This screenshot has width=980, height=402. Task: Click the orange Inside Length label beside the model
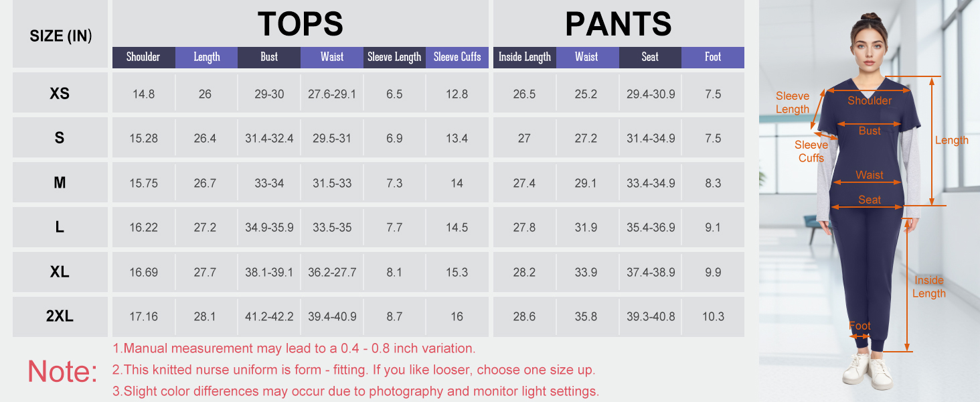click(x=928, y=287)
